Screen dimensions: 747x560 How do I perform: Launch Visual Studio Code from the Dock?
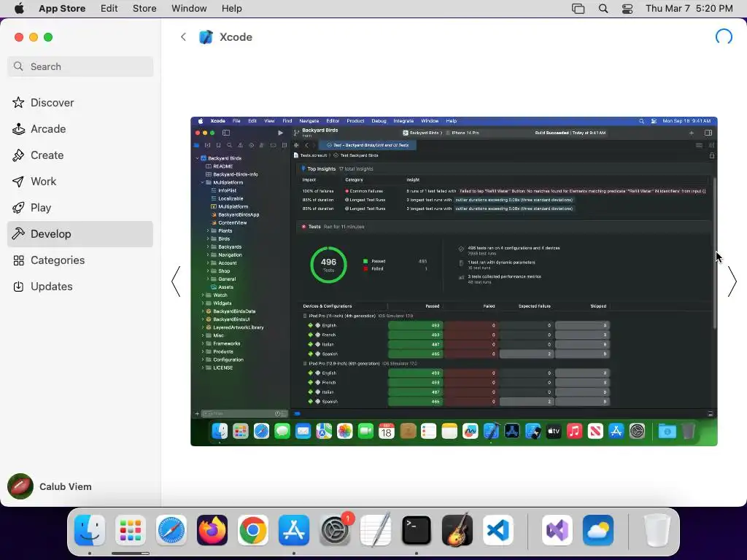coord(498,530)
